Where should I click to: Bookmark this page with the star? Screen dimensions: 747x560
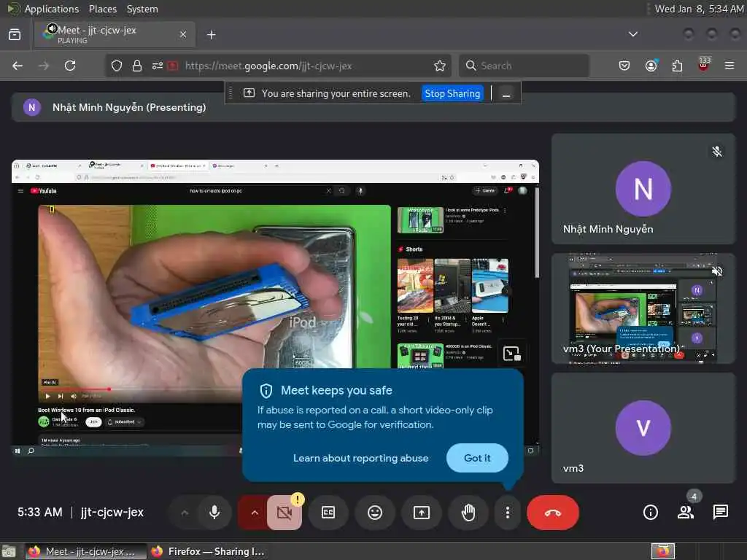pyautogui.click(x=440, y=66)
